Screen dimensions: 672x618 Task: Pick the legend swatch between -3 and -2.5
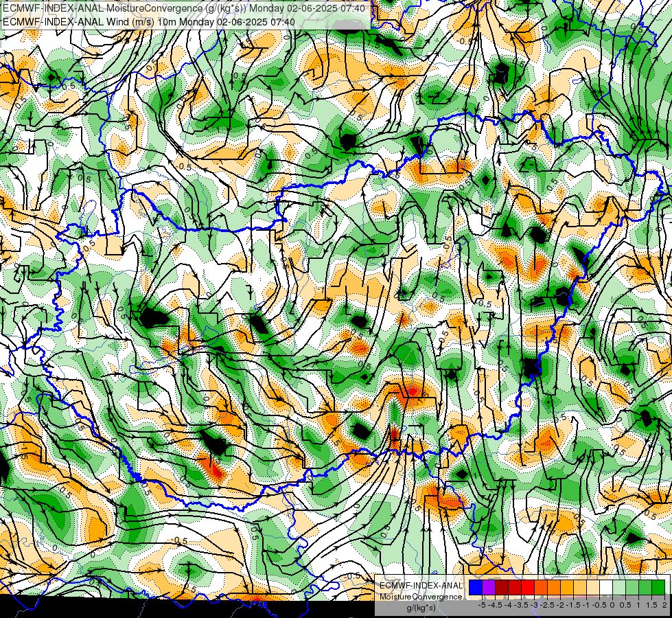tap(541, 587)
